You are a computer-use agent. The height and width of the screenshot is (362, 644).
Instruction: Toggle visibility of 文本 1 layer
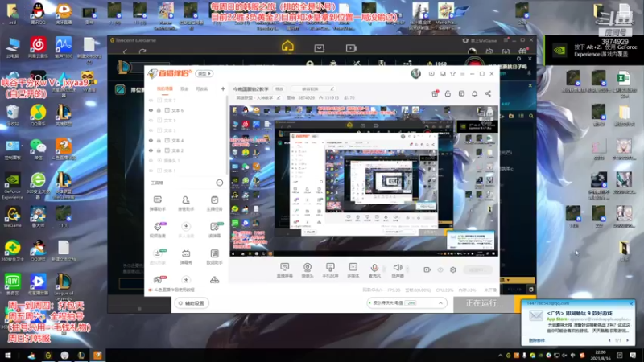(151, 171)
